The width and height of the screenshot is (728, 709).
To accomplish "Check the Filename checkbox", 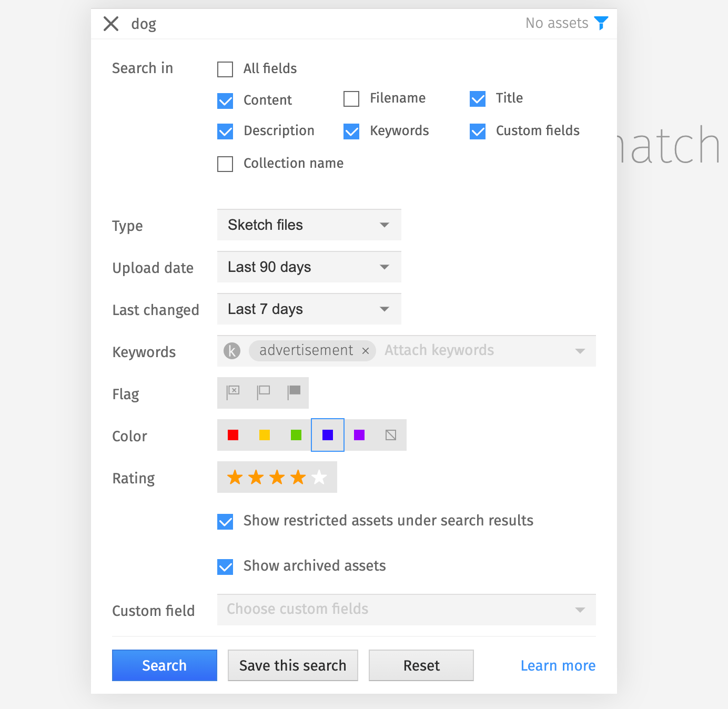I will 351,99.
